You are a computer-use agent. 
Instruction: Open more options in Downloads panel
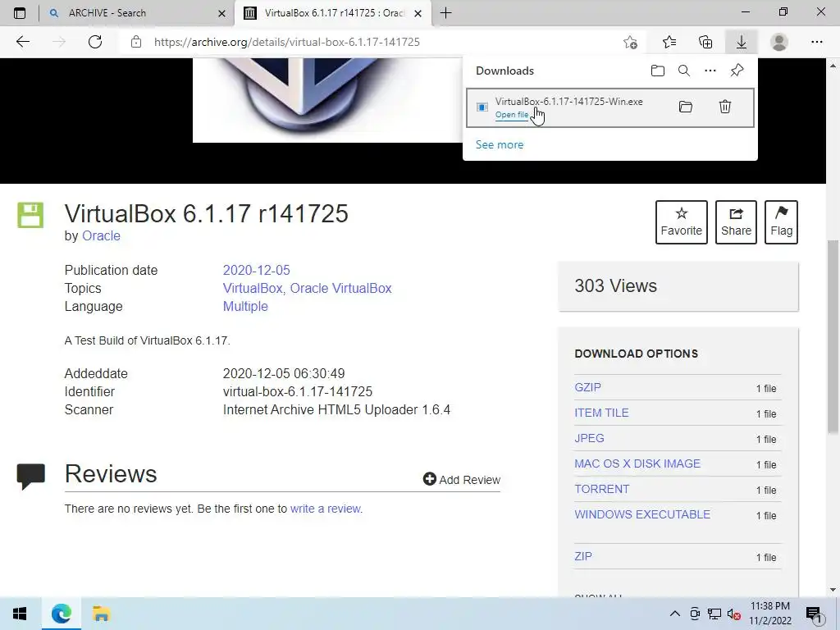(x=710, y=71)
